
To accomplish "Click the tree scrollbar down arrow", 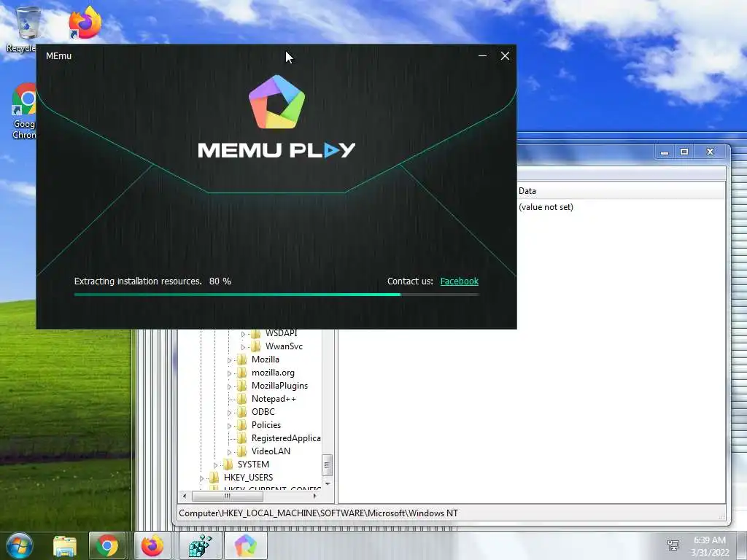I will point(327,484).
